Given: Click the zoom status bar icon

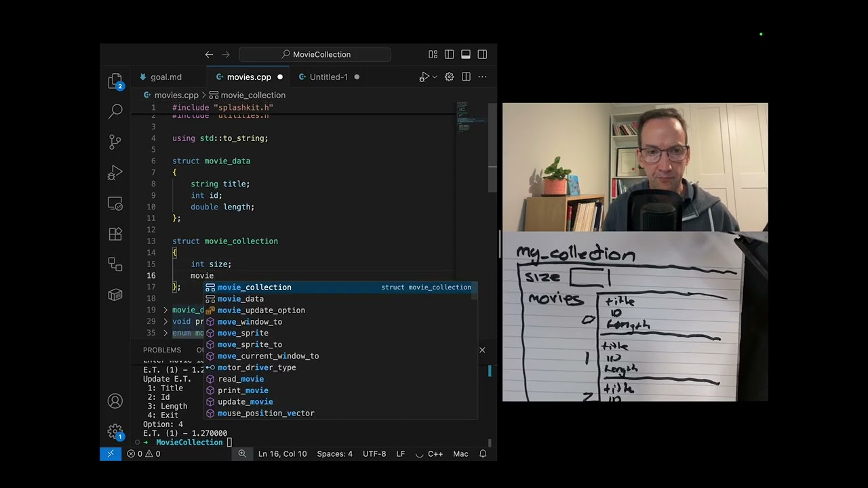Looking at the screenshot, I should pos(242,453).
